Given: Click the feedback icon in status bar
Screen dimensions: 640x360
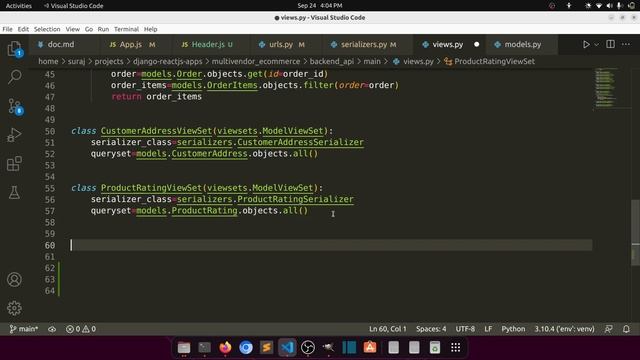Looking at the screenshot, I should coord(609,329).
